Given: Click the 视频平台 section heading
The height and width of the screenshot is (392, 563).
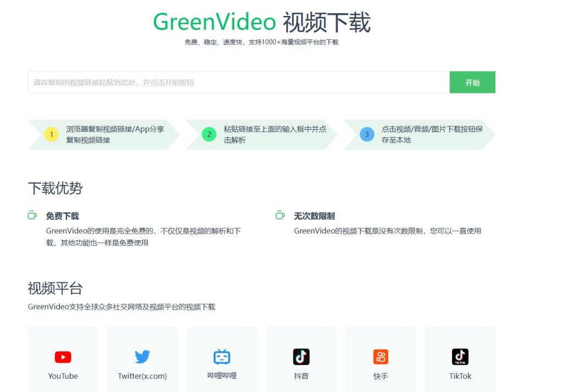Looking at the screenshot, I should tap(55, 288).
